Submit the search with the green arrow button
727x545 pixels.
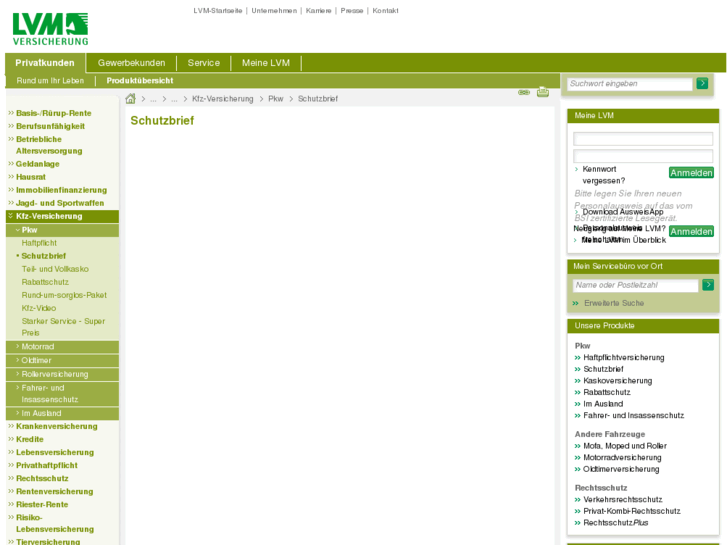point(702,83)
